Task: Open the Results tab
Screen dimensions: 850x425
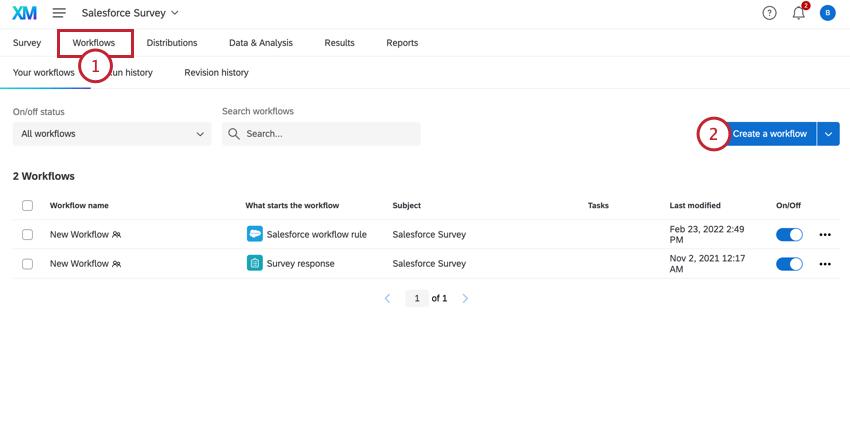Action: click(x=339, y=43)
